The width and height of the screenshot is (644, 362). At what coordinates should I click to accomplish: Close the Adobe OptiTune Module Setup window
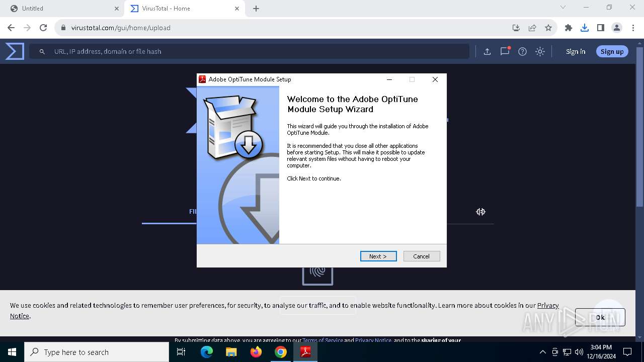435,79
